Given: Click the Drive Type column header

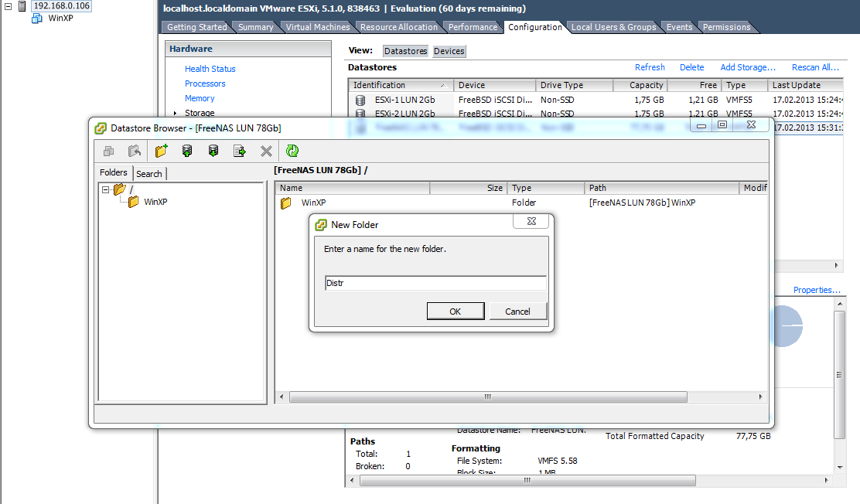Looking at the screenshot, I should pos(574,85).
